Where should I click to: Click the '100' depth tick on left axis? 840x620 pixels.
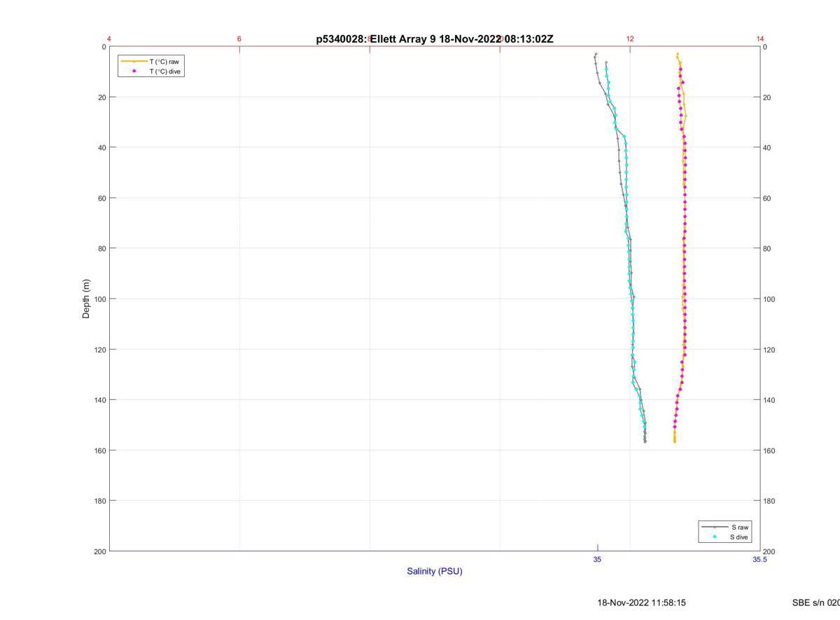click(x=99, y=299)
